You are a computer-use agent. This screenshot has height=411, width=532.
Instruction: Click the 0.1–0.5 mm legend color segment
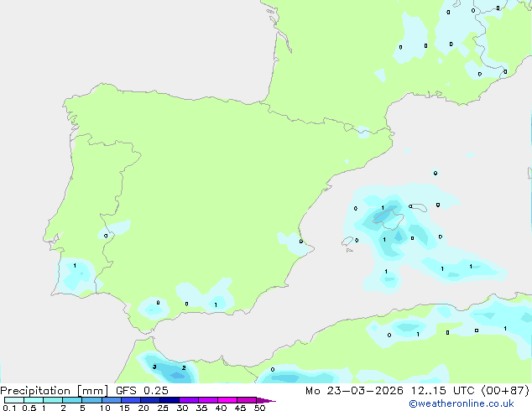click(x=14, y=400)
